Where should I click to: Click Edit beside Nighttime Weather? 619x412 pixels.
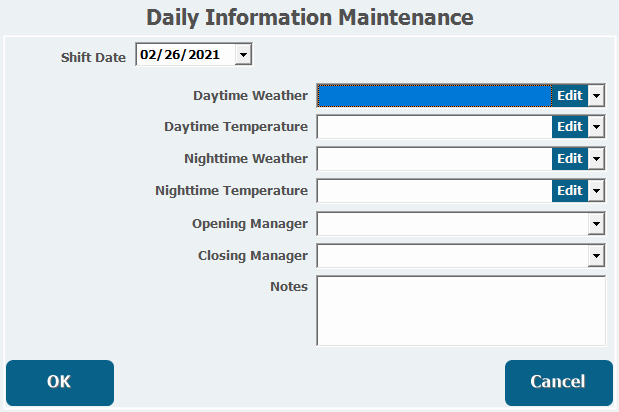(x=570, y=159)
